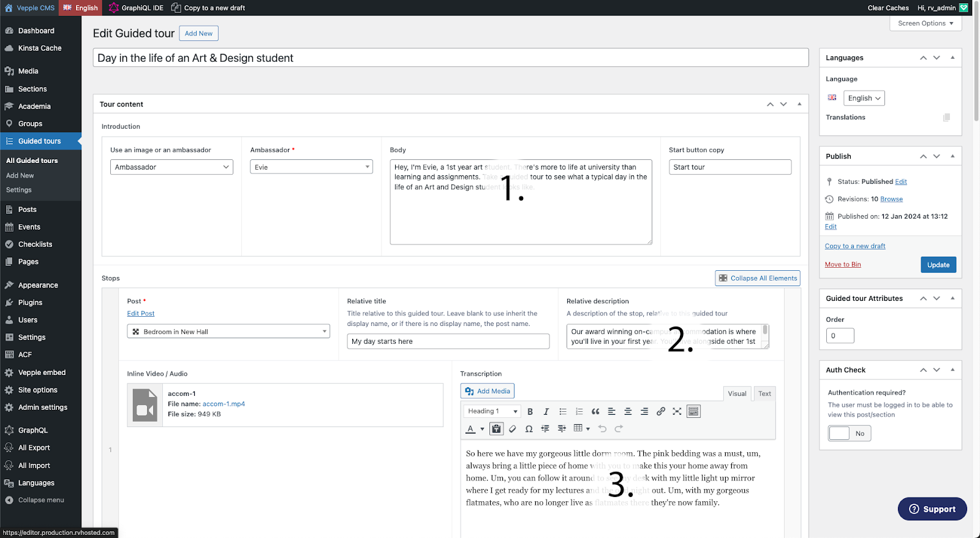Switch to the Text editor tab
The image size is (980, 538).
coord(764,393)
